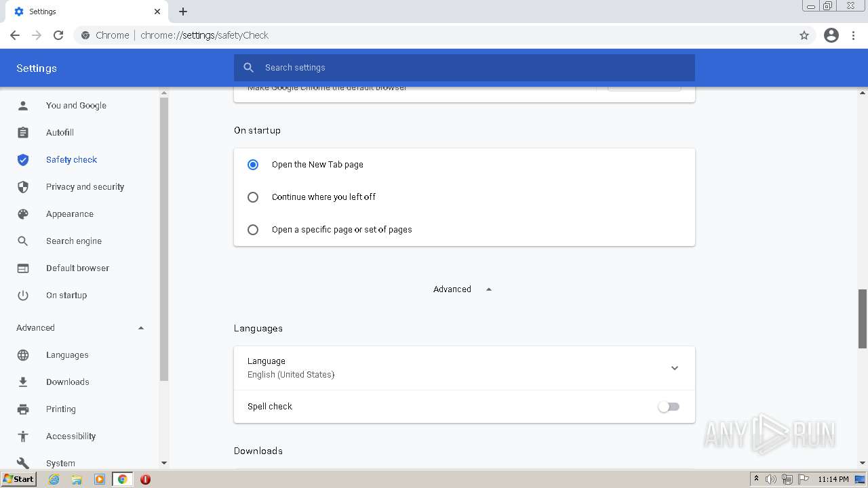Click the Action Center flag tray icon
The image size is (868, 488).
(x=804, y=479)
